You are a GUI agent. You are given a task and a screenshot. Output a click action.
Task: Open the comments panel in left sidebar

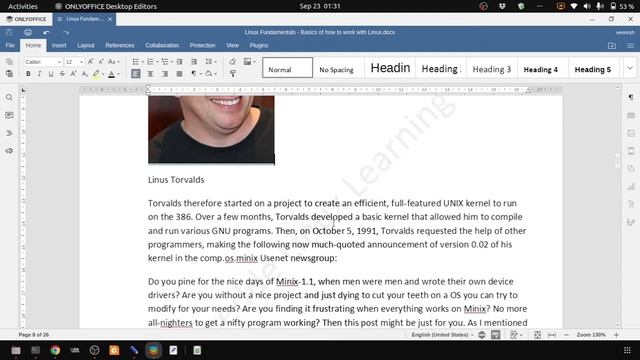click(x=9, y=116)
